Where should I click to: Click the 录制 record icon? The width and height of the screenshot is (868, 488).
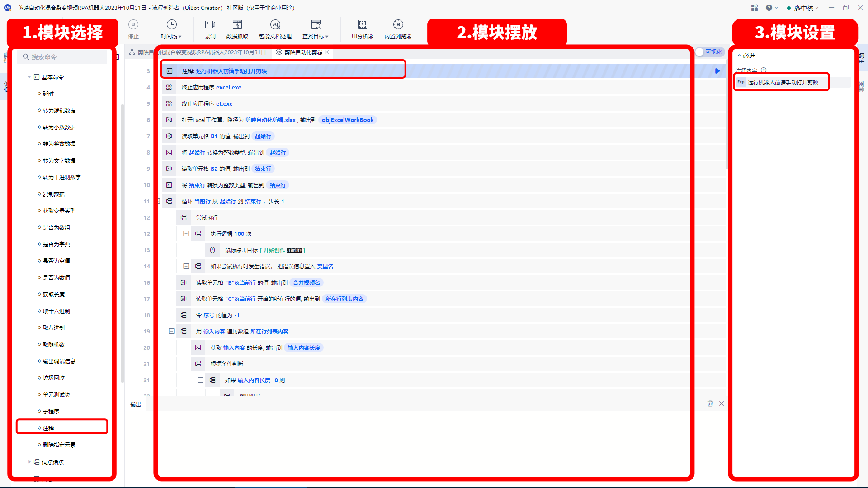click(x=210, y=29)
